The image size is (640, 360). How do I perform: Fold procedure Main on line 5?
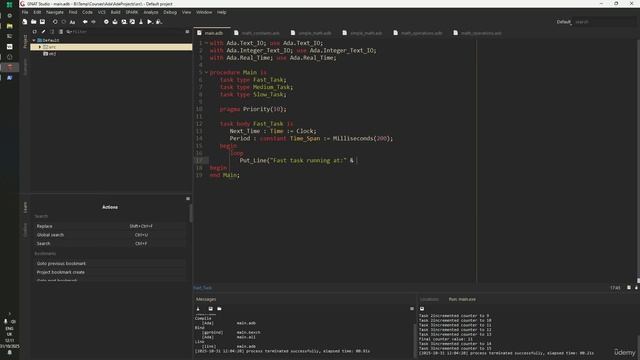206,72
